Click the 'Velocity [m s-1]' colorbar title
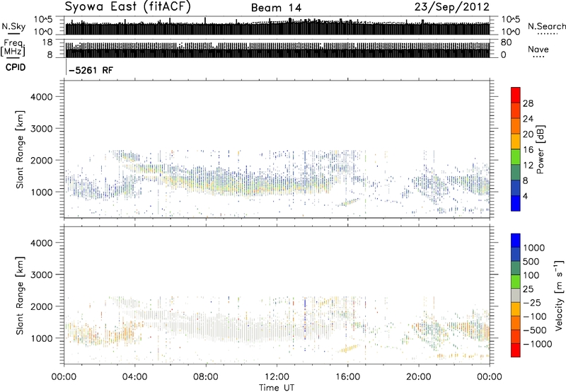The height and width of the screenshot is (392, 566). [559, 295]
